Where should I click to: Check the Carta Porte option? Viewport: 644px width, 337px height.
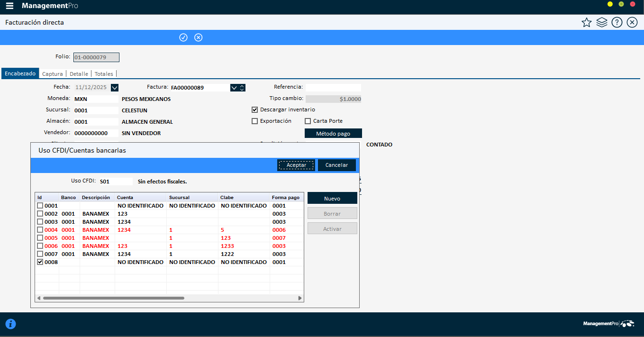[x=308, y=121]
